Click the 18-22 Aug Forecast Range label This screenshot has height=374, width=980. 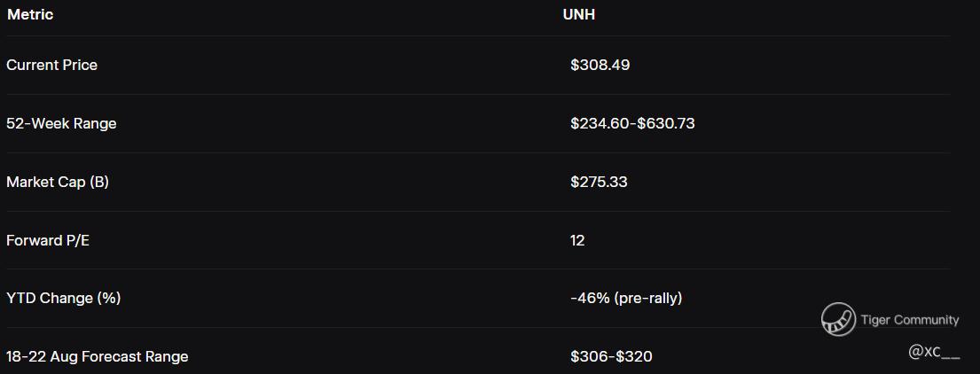point(97,356)
